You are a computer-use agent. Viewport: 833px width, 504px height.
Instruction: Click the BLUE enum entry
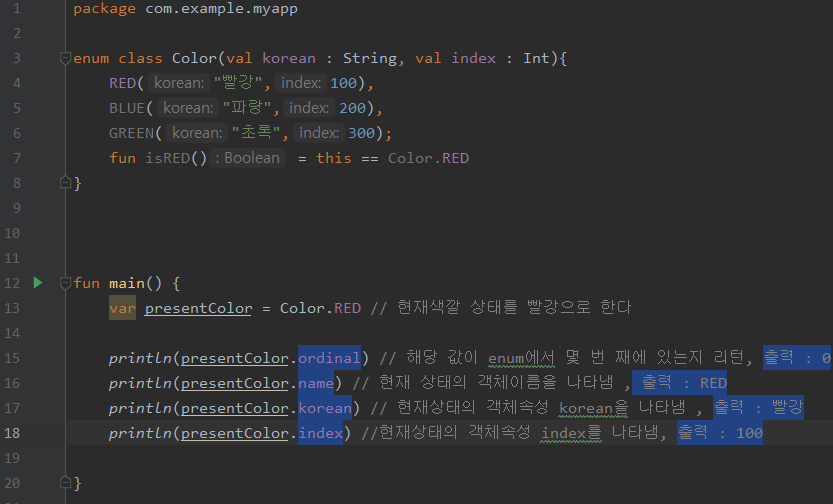coord(126,108)
